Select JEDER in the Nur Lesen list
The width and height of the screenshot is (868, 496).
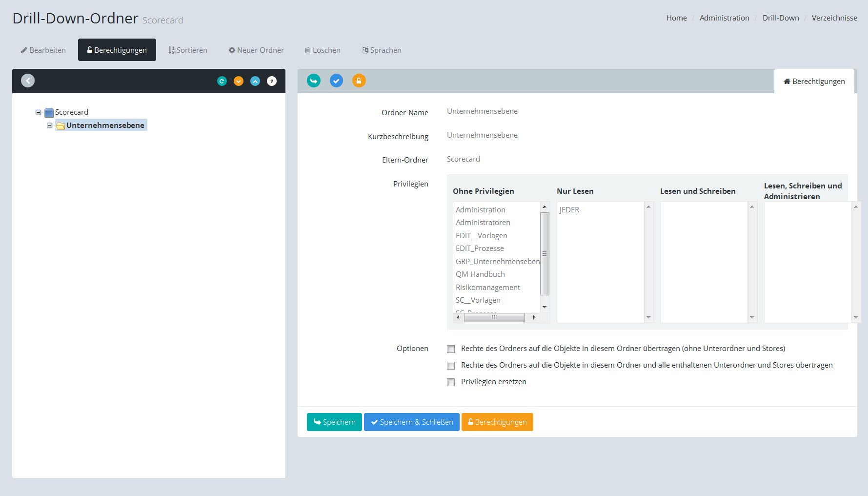[x=569, y=210]
